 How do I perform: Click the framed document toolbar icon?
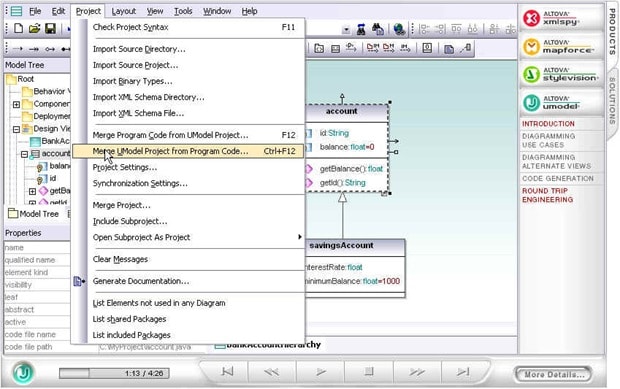tap(427, 48)
